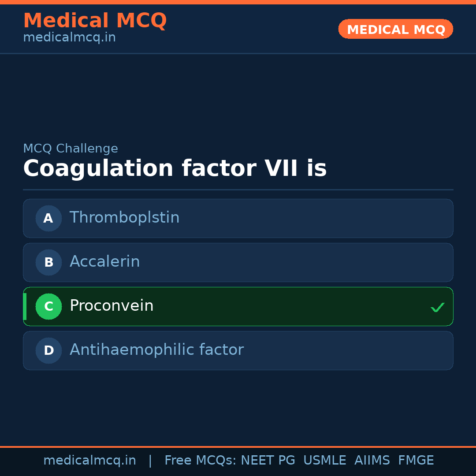Image resolution: width=476 pixels, height=476 pixels.
Task: Click the circular D letter badge
Action: click(48, 350)
